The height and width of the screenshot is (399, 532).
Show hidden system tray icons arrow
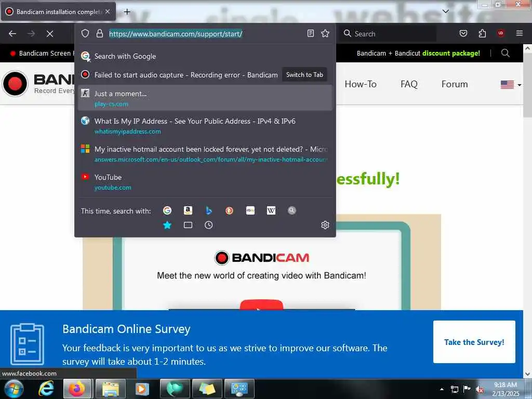coord(442,389)
